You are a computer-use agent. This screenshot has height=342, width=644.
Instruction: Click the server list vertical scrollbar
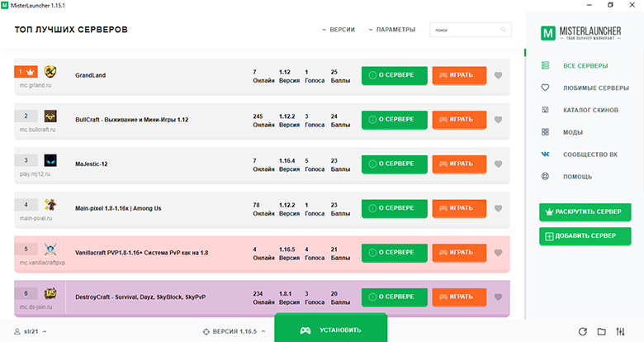click(525, 185)
